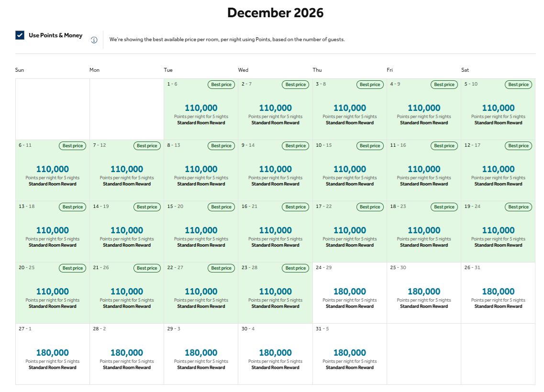This screenshot has width=544, height=392.
Task: Choose the December 27 - 1 date cell
Action: 53,354
